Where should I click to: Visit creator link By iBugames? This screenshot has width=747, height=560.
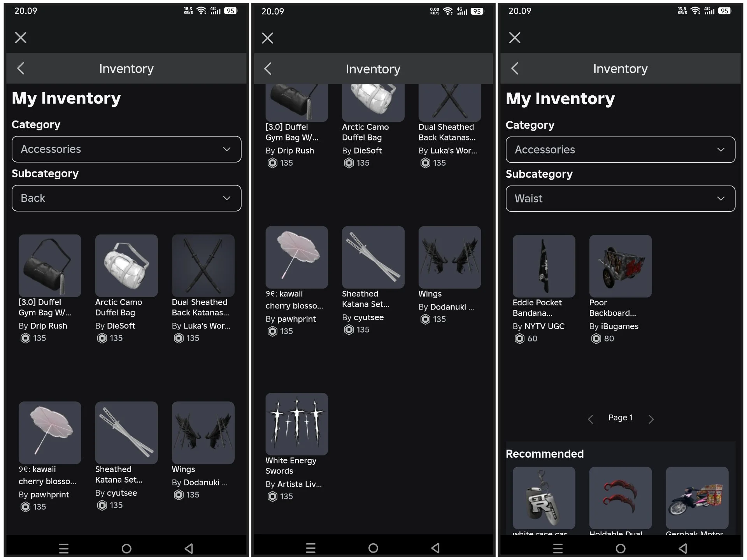pyautogui.click(x=614, y=326)
